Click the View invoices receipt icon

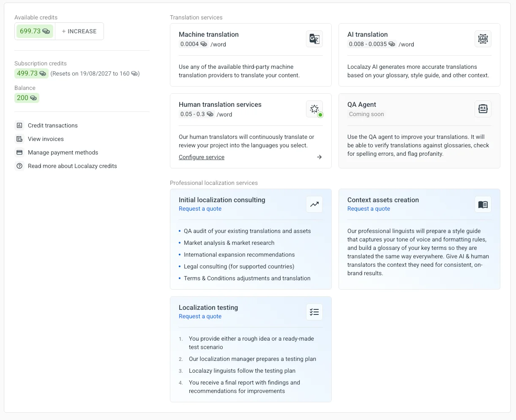point(19,139)
